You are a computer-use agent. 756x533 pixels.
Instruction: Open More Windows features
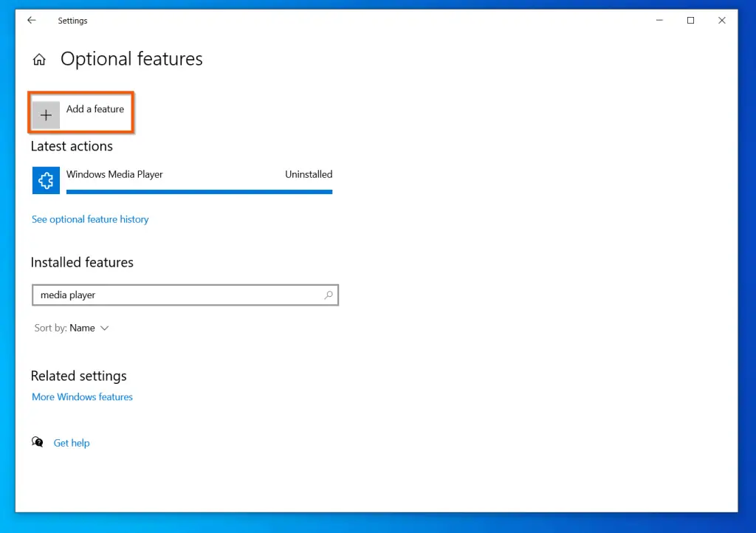click(x=82, y=396)
